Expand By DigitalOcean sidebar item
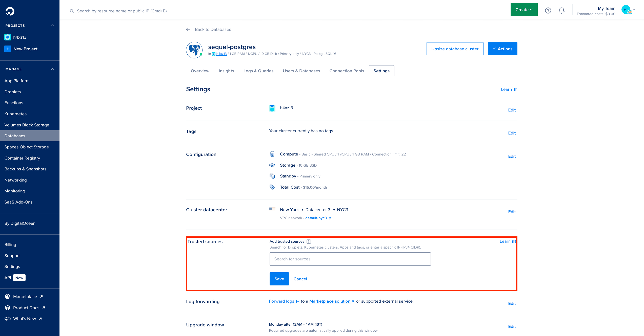 (x=20, y=223)
